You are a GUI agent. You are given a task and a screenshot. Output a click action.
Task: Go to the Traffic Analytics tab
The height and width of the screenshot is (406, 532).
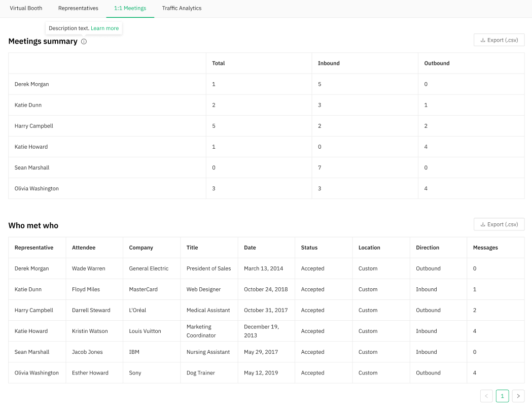click(182, 8)
